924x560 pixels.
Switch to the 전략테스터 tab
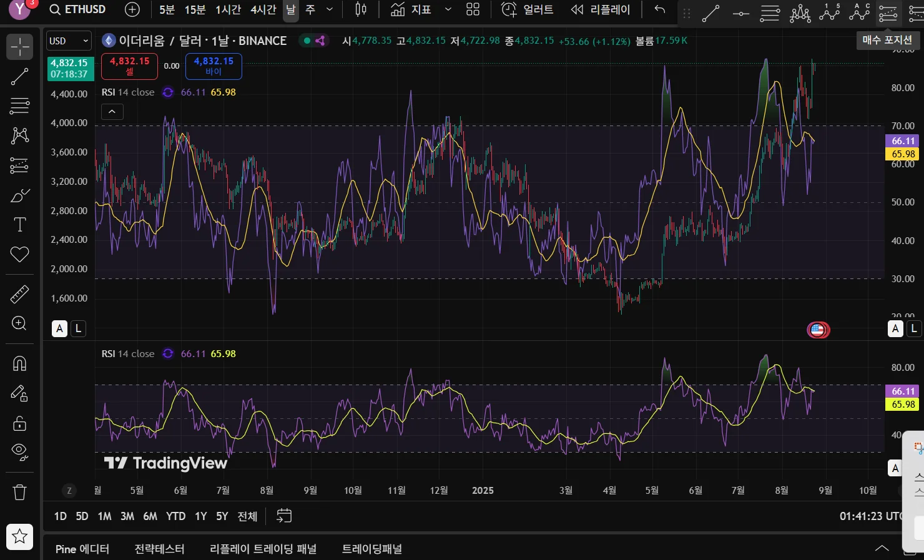click(x=159, y=549)
